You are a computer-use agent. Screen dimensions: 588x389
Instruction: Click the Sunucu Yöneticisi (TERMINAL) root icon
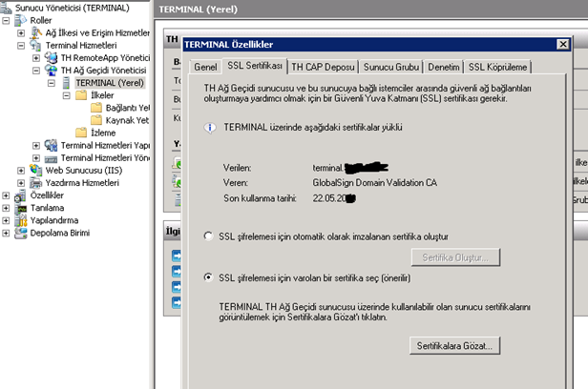8,6
